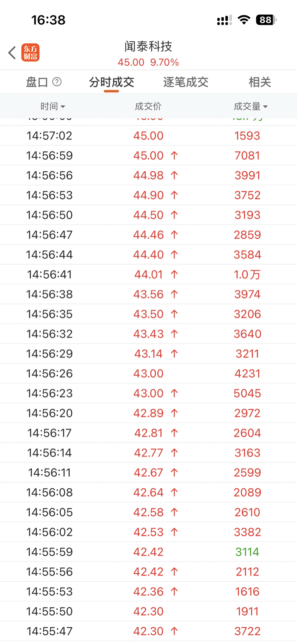Image resolution: width=297 pixels, height=644 pixels.
Task: Open the 东方财富 logo icon
Action: pyautogui.click(x=30, y=53)
